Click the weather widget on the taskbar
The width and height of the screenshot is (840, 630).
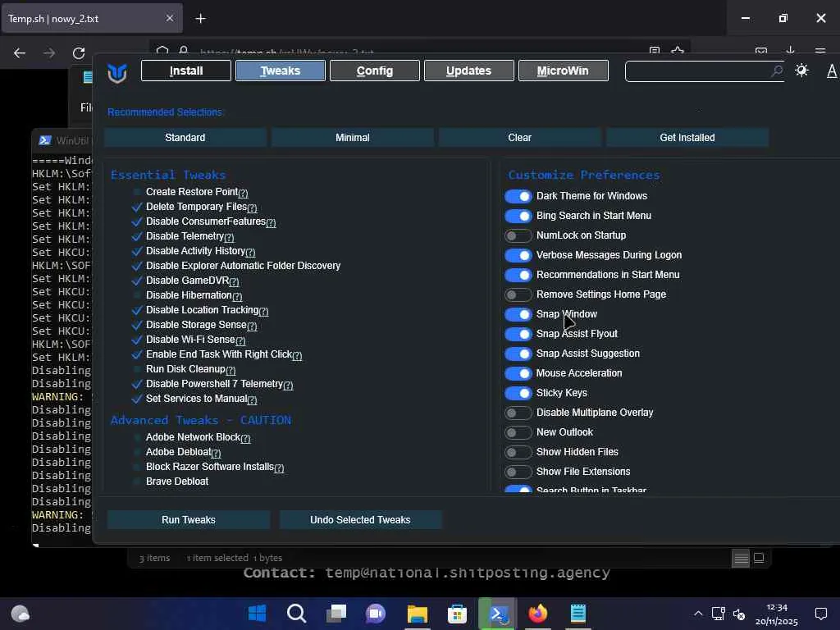click(x=20, y=614)
